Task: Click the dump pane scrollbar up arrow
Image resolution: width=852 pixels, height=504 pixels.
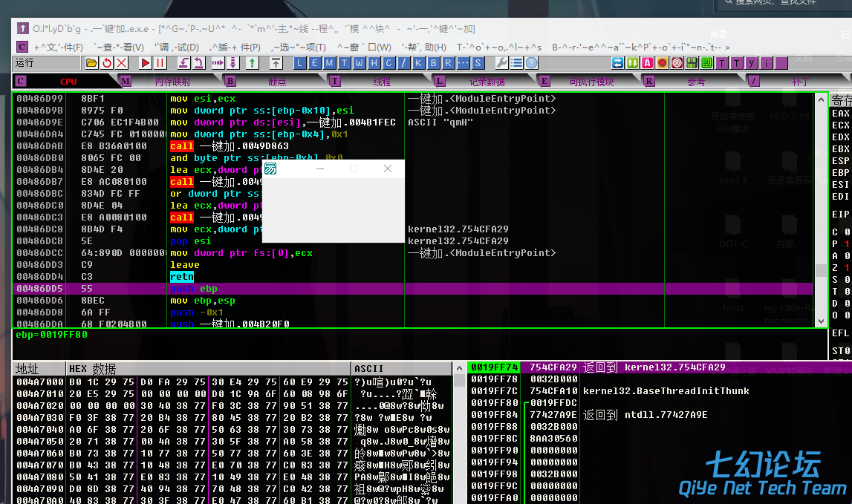Action: [459, 369]
